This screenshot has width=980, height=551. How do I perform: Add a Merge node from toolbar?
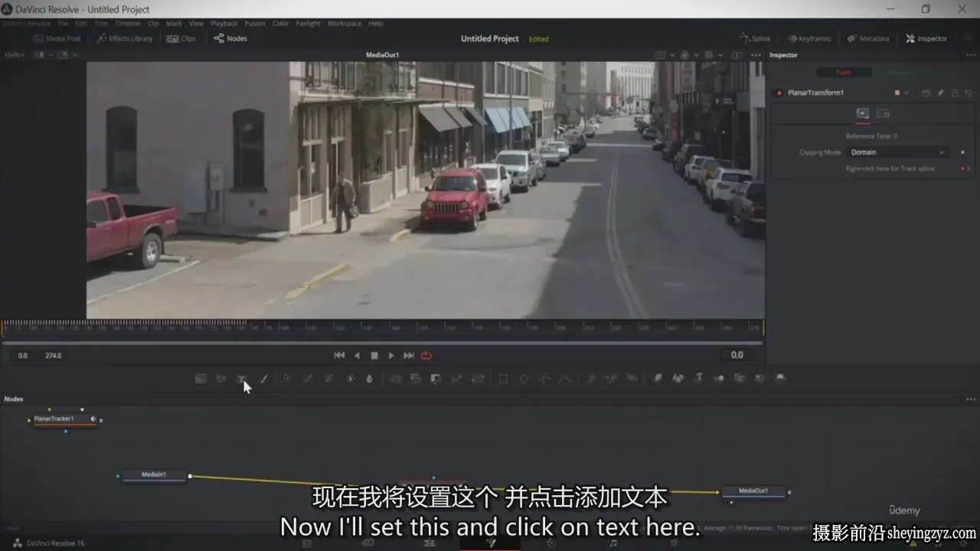394,379
